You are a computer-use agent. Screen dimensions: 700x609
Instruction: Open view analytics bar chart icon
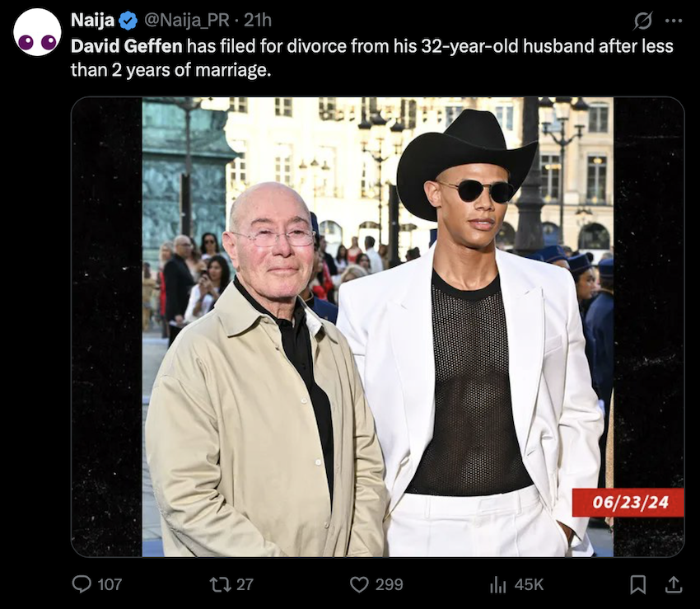[497, 584]
